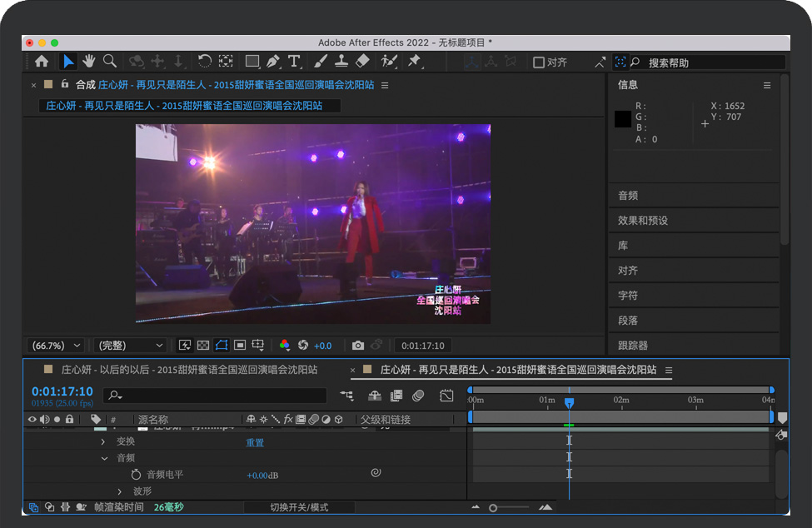Select the Clone Stamp tool
812x528 pixels.
tap(341, 62)
